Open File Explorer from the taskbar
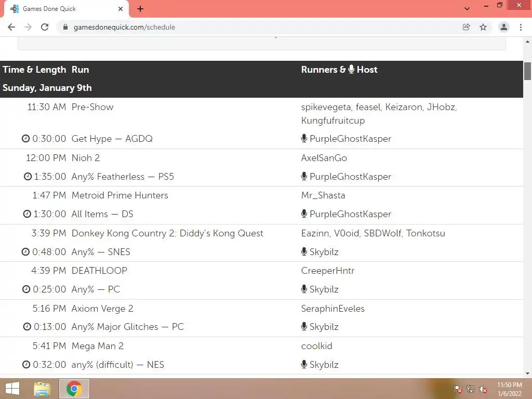This screenshot has height=399, width=532. pos(42,389)
